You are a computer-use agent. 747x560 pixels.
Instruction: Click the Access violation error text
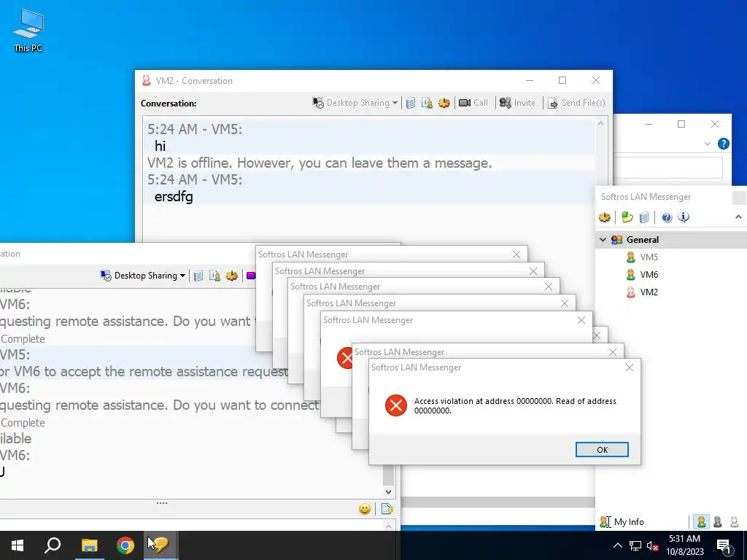point(515,405)
